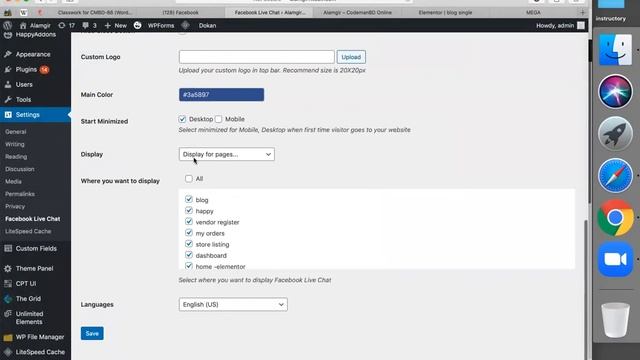Open Permalinks settings submenu
Image resolution: width=640 pixels, height=360 pixels.
point(20,194)
